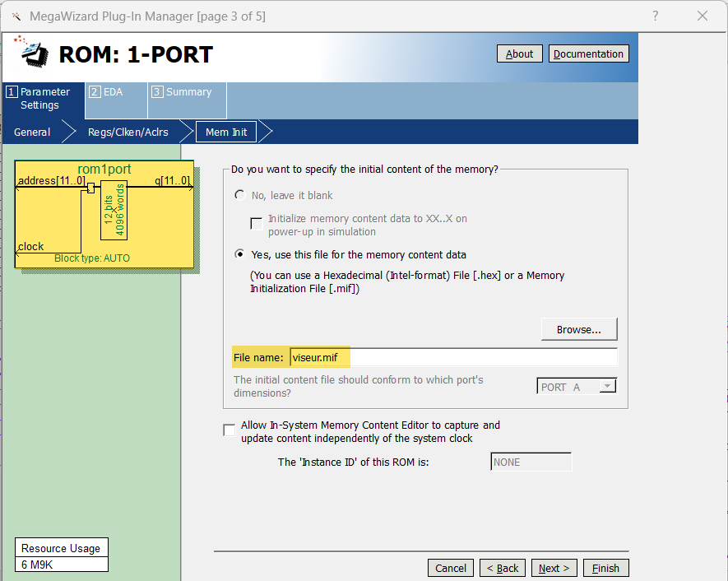The image size is (728, 581).
Task: Click the Cancel button
Action: [450, 568]
